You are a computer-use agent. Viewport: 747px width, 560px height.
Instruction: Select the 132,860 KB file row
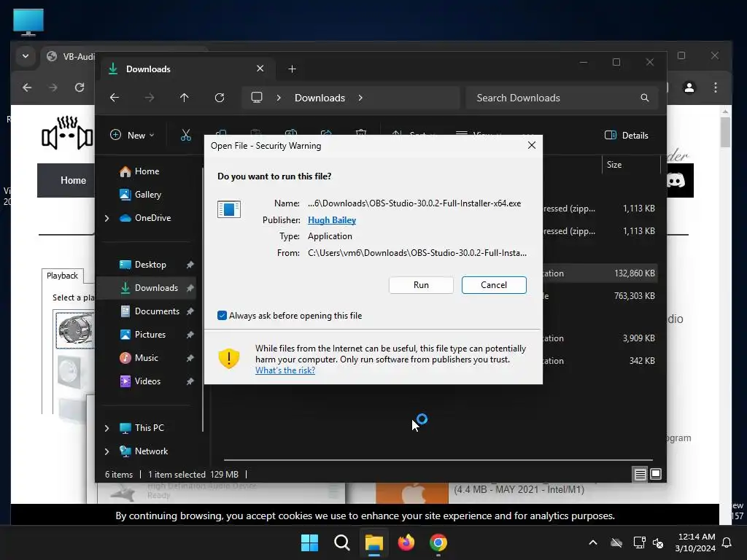coord(600,273)
